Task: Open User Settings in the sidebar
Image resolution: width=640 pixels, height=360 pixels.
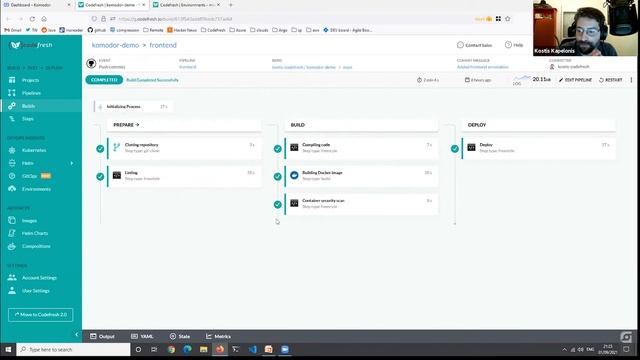Action: click(x=36, y=291)
